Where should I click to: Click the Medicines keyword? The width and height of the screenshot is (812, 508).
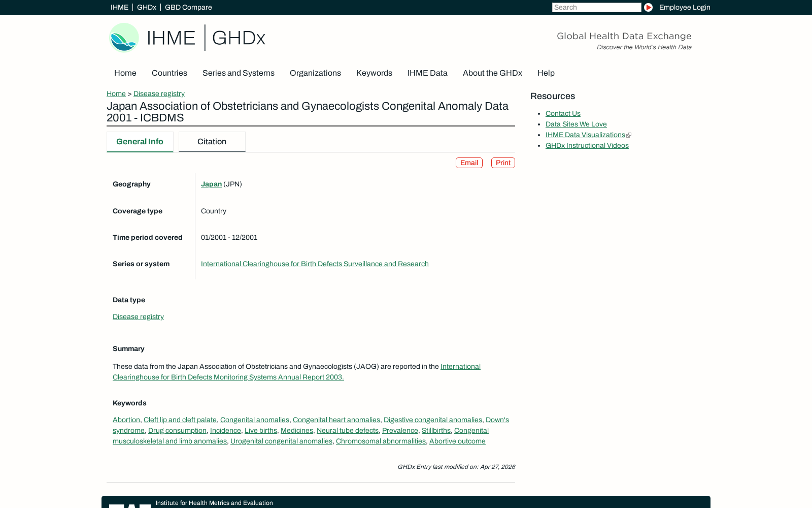(297, 430)
